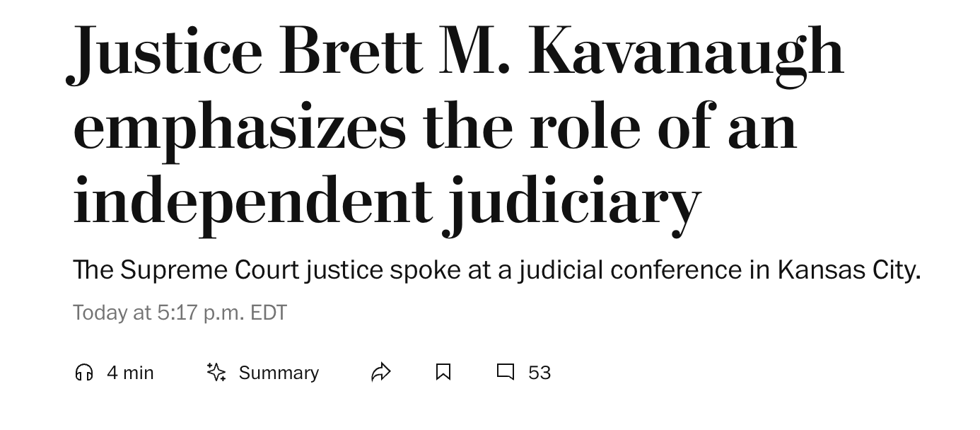
Task: Open comments via speech bubble icon
Action: tap(505, 372)
